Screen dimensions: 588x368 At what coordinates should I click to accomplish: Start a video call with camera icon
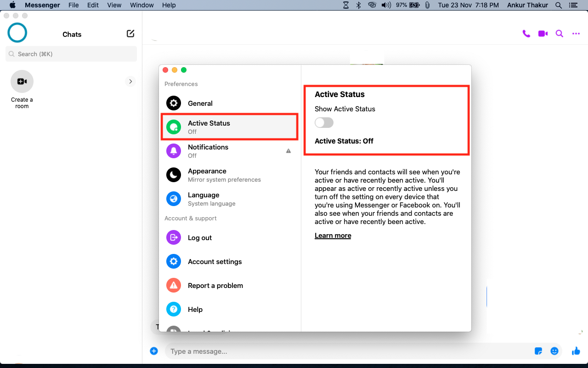click(543, 34)
